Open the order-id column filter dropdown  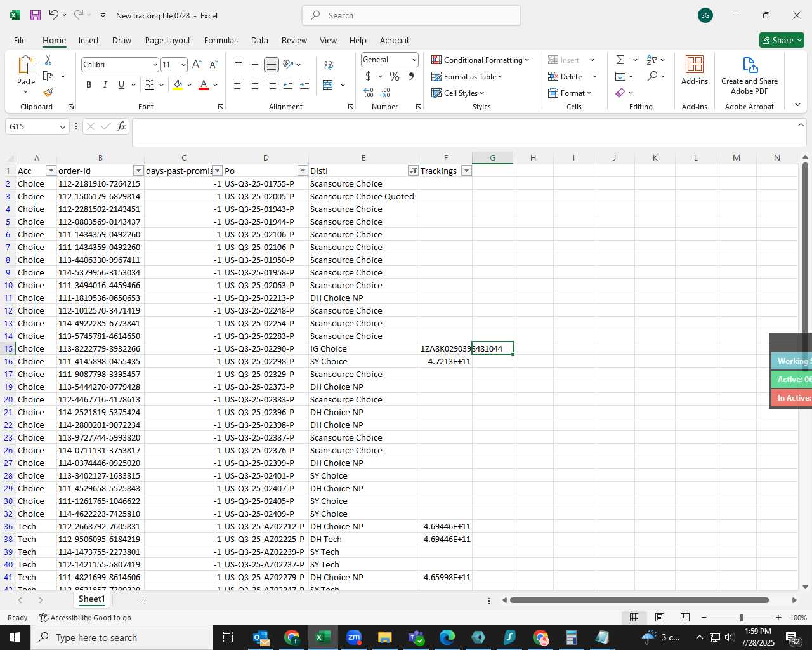click(x=138, y=171)
